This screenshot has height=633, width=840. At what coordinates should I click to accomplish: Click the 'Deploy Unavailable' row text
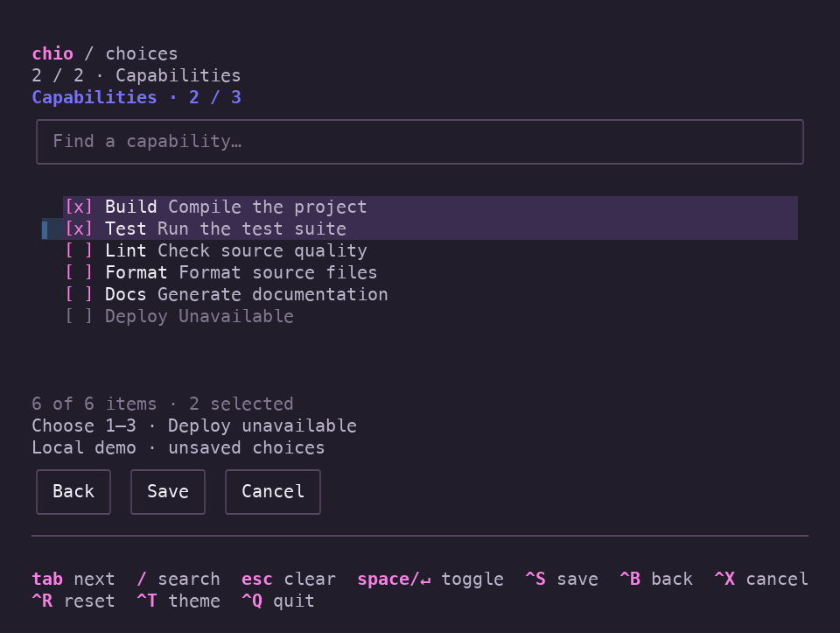pos(199,317)
